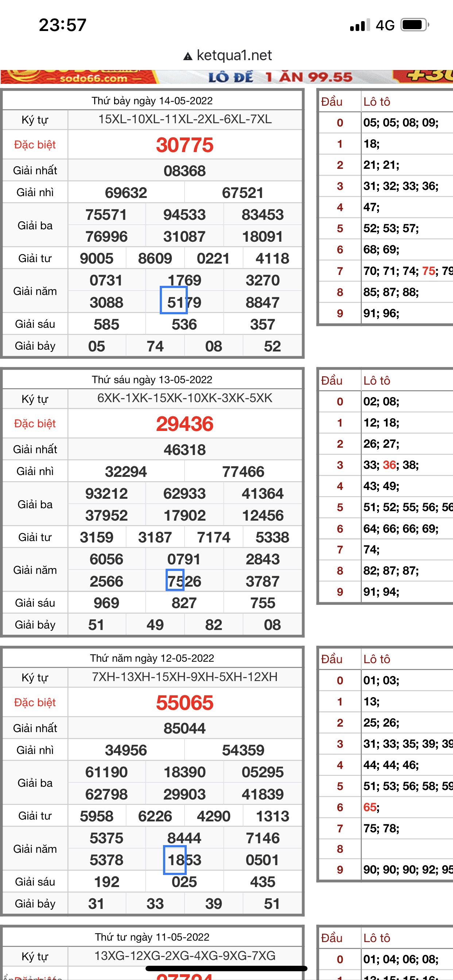Tap second prize number 54359
Viewport: 453px width, 980px height.
tap(243, 750)
